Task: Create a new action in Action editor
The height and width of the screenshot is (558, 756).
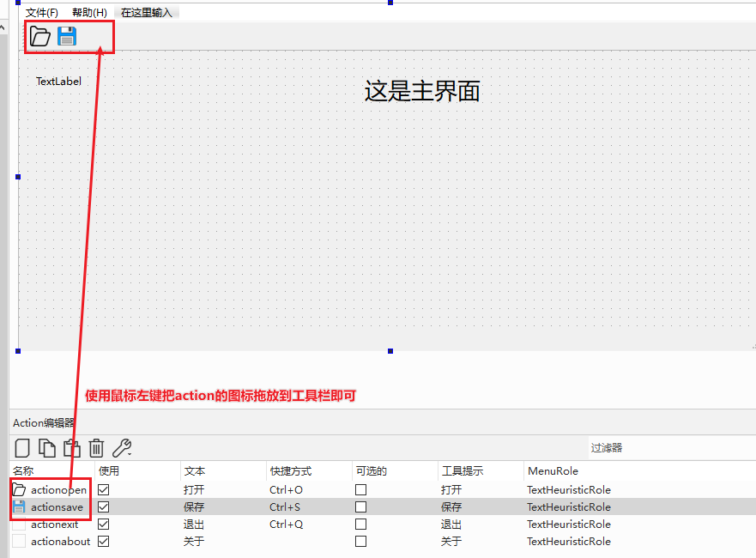Action: tap(22, 448)
